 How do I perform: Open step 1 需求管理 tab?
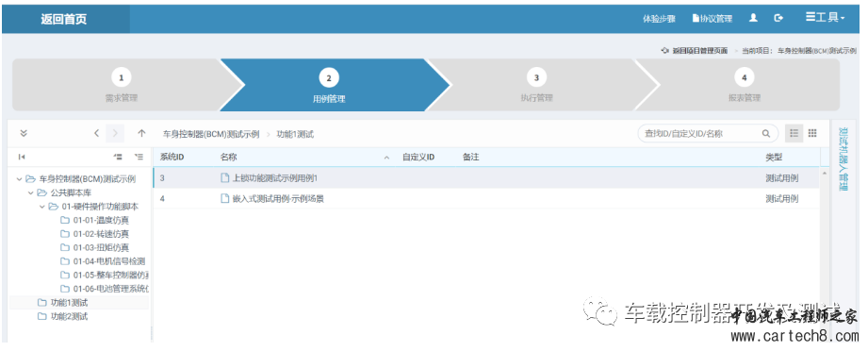point(122,85)
